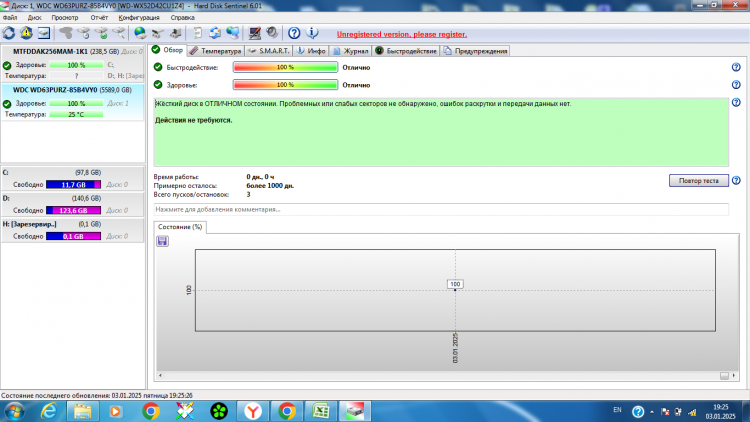Click the document report toolbar icon

point(197,33)
